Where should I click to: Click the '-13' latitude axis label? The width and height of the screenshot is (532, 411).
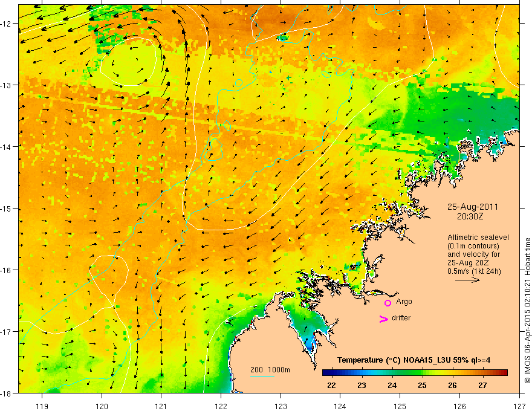click(7, 85)
